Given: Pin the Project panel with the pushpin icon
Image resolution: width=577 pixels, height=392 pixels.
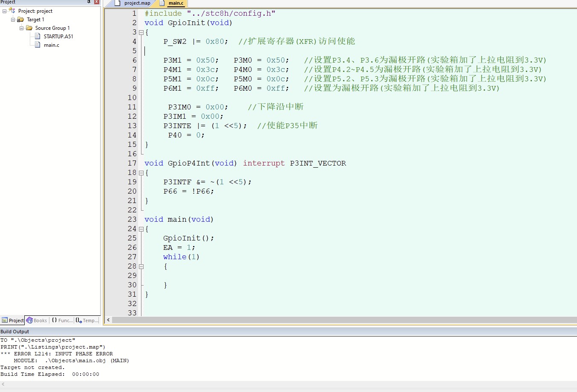Looking at the screenshot, I should 89,2.
